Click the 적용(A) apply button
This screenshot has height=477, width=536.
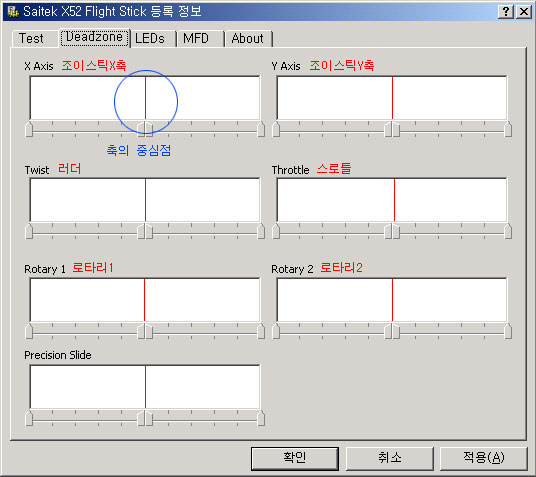coord(484,458)
